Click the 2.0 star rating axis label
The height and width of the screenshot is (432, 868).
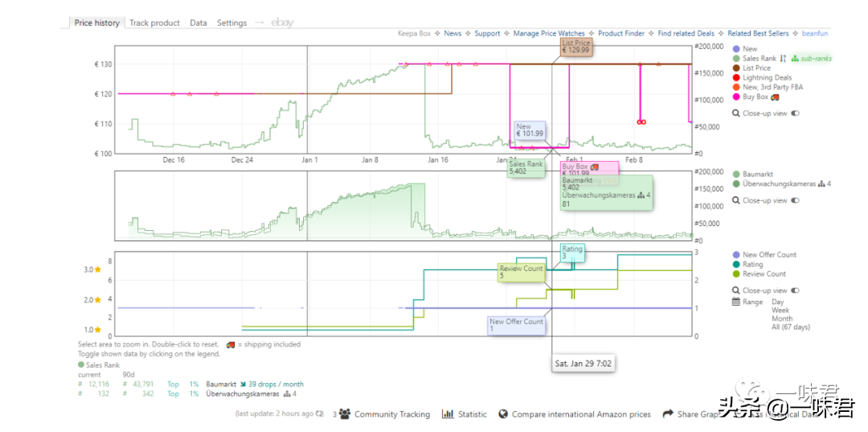(92, 299)
